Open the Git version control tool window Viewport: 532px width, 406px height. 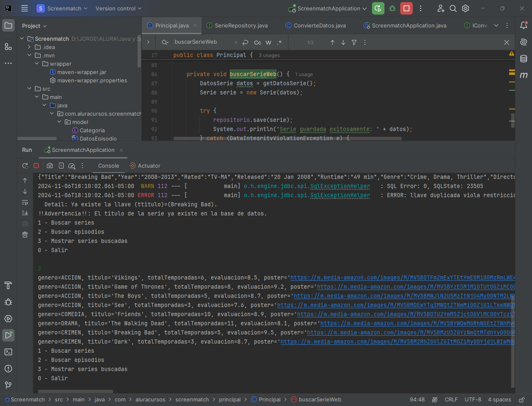pos(8,385)
